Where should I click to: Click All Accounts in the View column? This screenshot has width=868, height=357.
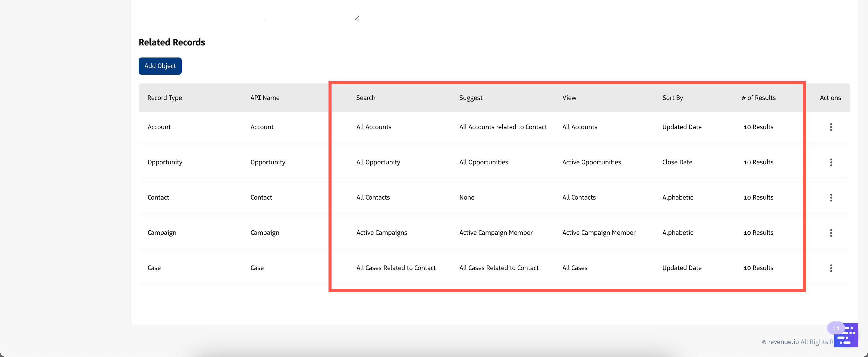580,127
